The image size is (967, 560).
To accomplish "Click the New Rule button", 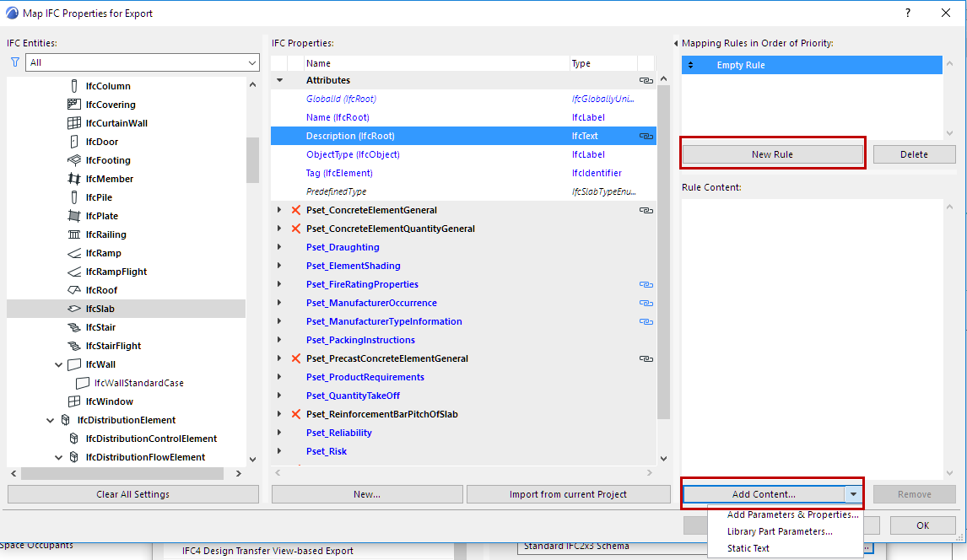I will pos(772,154).
